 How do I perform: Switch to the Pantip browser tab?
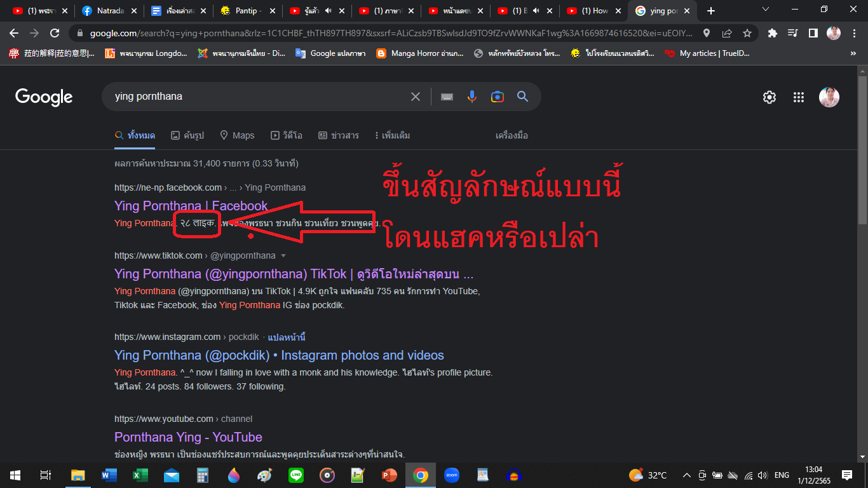click(x=247, y=11)
